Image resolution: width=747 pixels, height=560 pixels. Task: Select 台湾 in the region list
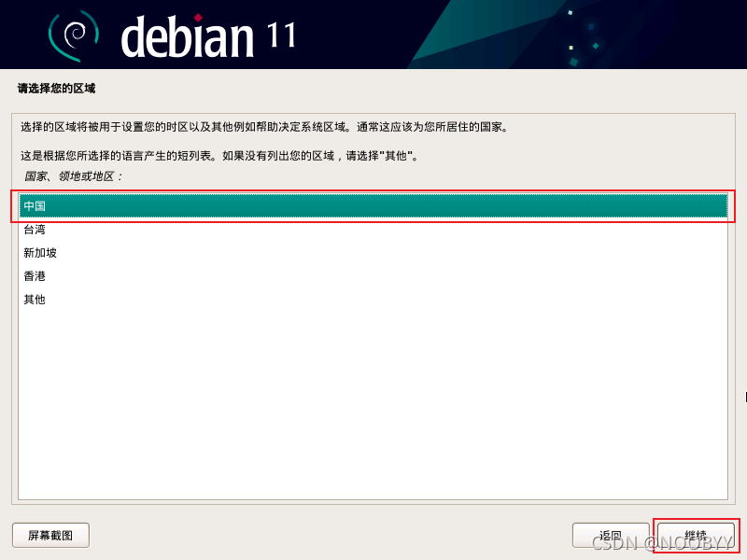[373, 229]
